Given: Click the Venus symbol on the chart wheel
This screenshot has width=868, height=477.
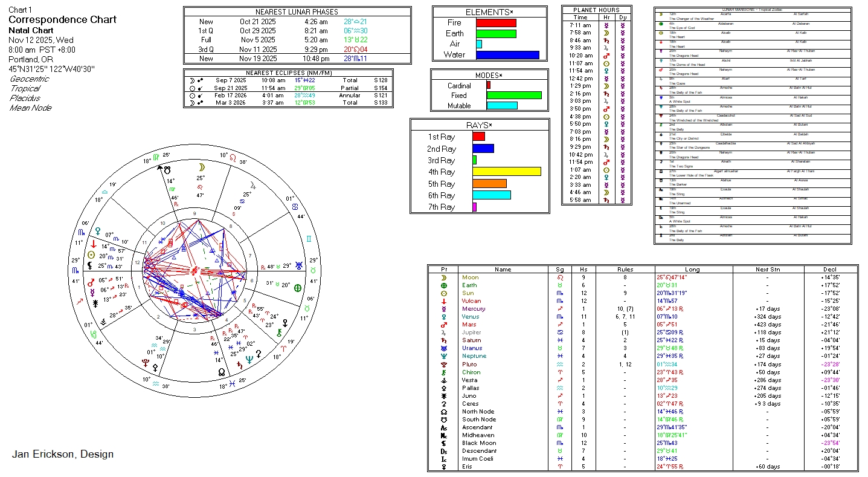Looking at the screenshot, I should [x=97, y=230].
